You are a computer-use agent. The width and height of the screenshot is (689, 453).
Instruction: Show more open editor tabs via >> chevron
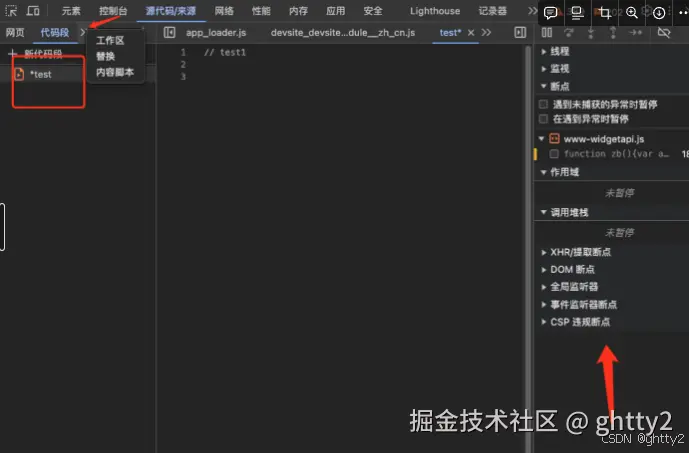click(486, 33)
